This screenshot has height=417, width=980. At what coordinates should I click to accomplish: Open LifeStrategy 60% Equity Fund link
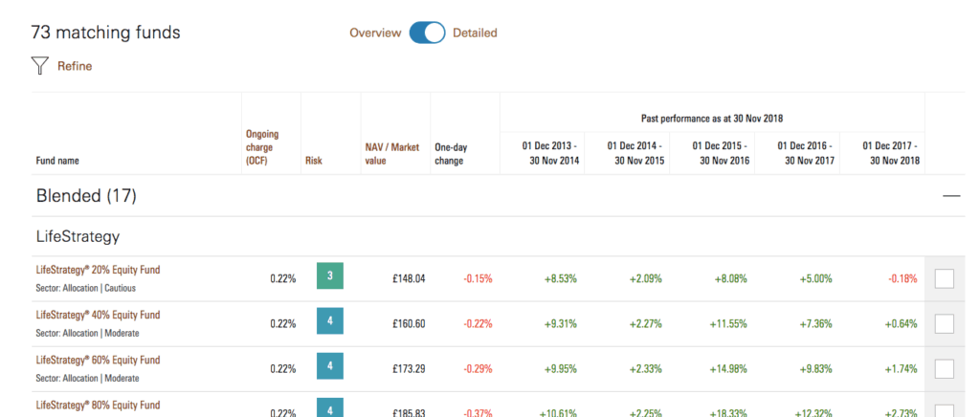99,361
